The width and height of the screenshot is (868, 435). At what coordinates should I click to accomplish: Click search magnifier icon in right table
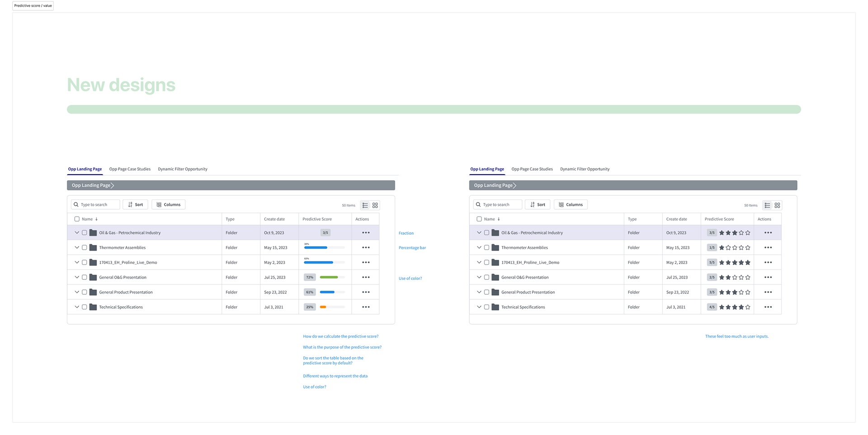pos(478,205)
